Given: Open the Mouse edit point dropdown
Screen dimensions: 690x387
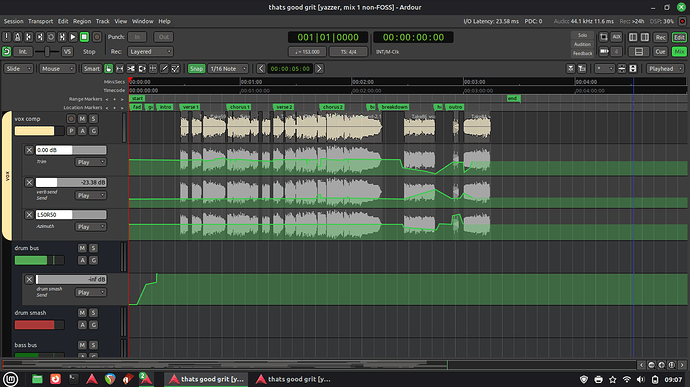Looking at the screenshot, I should 57,69.
